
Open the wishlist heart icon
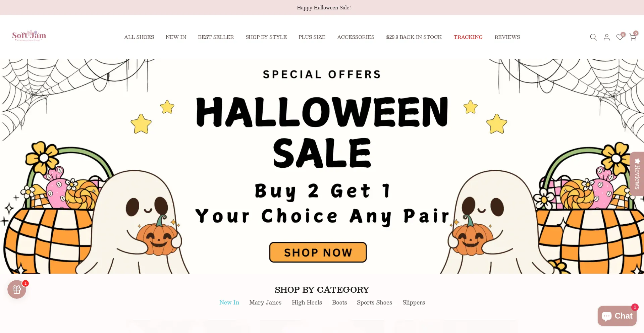click(x=620, y=37)
